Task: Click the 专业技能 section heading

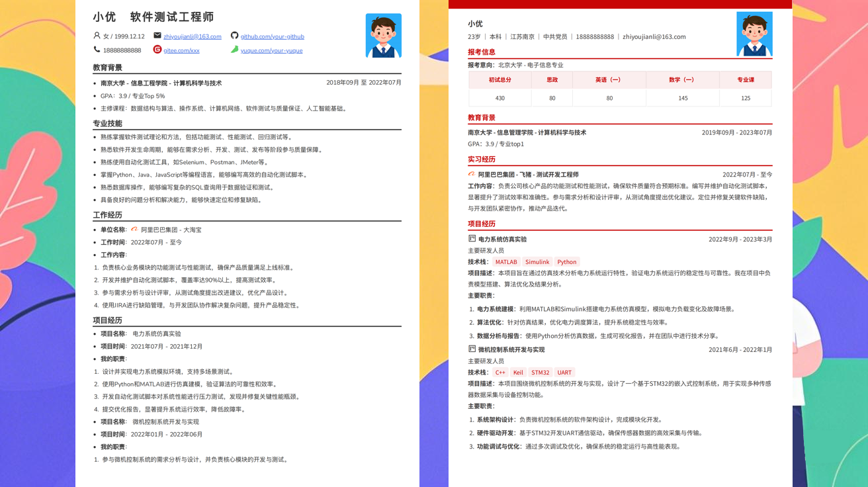Action: pyautogui.click(x=107, y=124)
